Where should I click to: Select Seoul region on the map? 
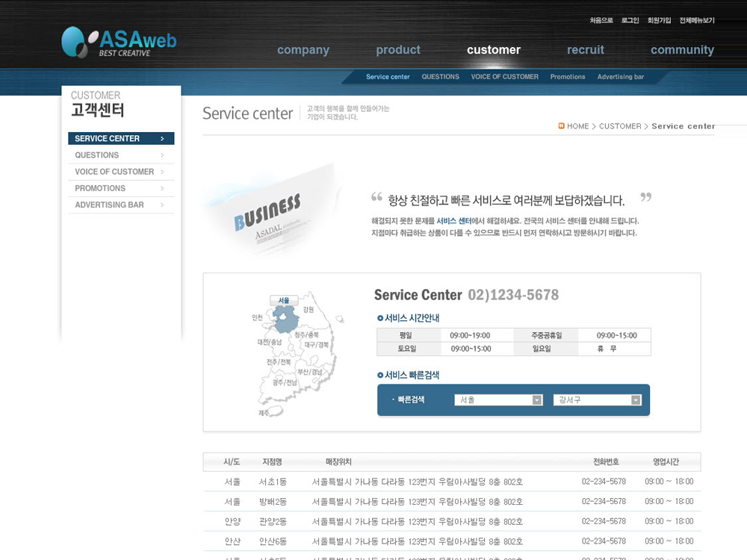(x=285, y=319)
